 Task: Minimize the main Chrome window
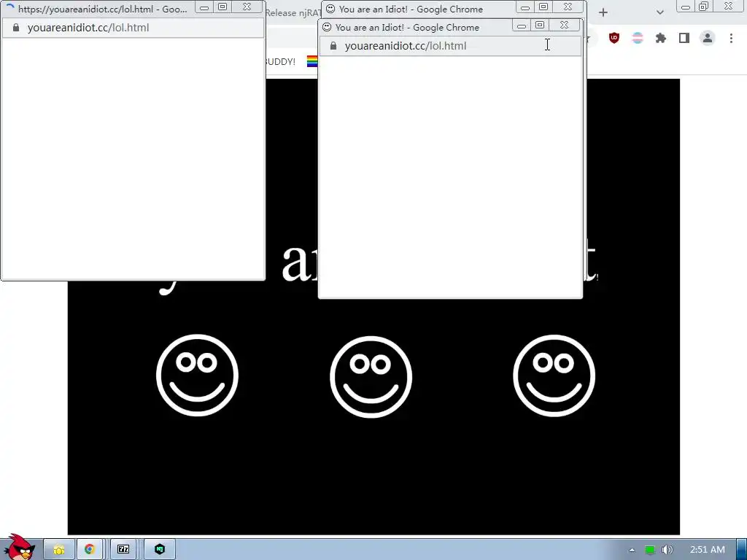pos(686,6)
